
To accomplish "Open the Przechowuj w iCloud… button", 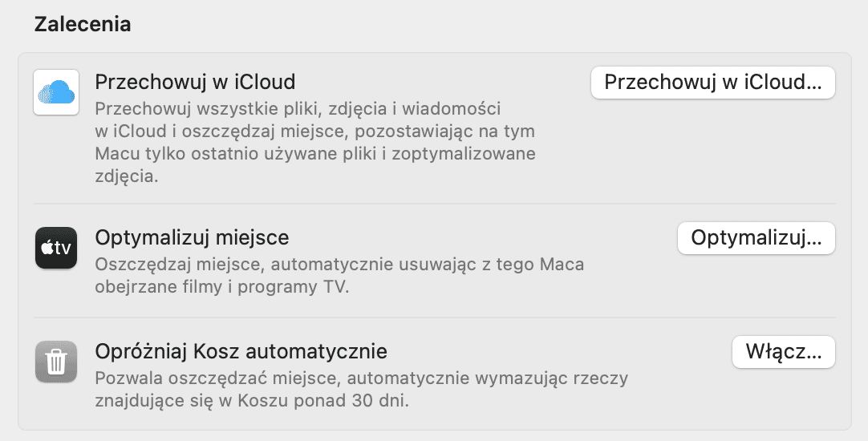I will 712,83.
